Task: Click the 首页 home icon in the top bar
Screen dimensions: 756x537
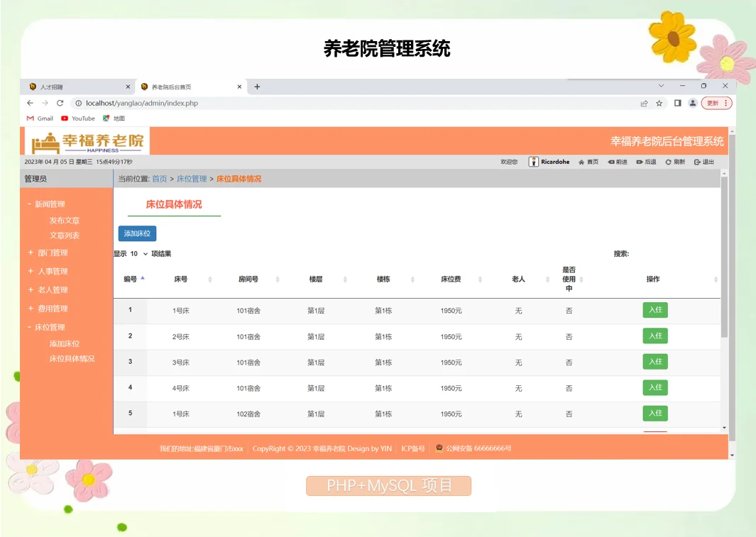Action: coord(583,162)
